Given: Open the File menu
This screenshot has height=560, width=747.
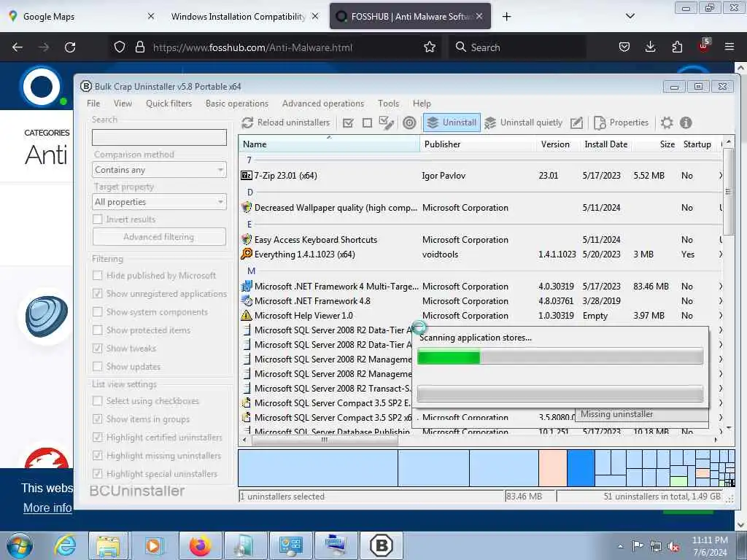Looking at the screenshot, I should [x=93, y=104].
